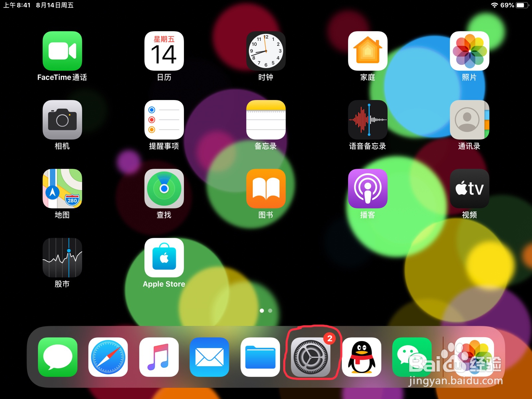Open the Photos (照片) app on home screen

click(x=469, y=51)
